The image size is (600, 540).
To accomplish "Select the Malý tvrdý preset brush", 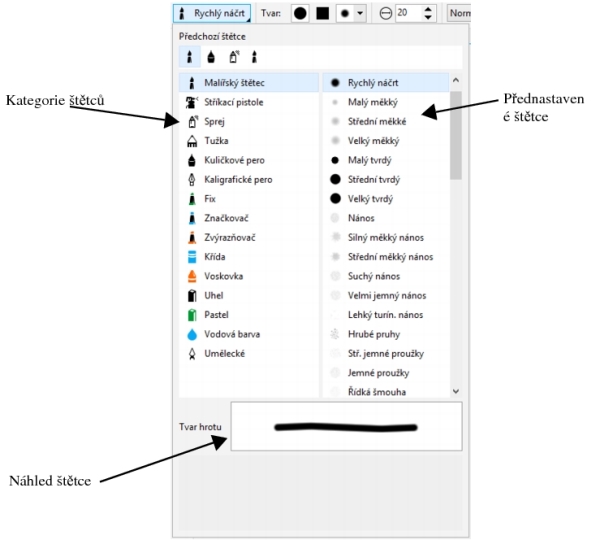I will pyautogui.click(x=369, y=160).
